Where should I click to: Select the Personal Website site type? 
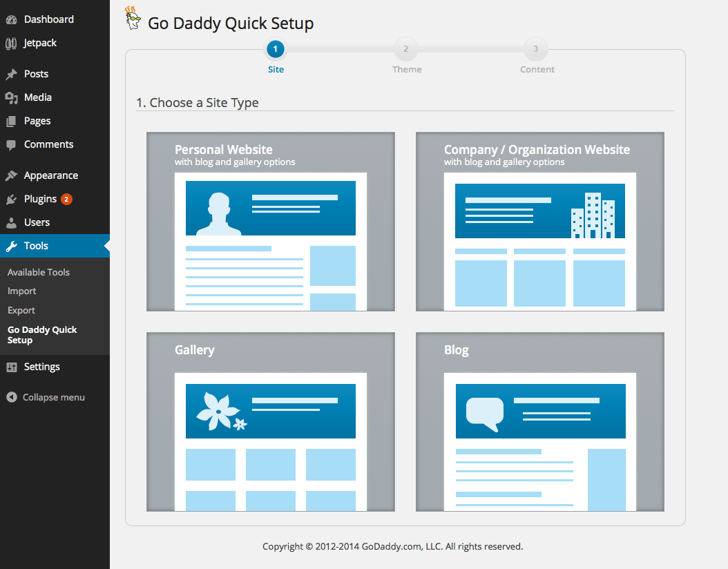[270, 221]
